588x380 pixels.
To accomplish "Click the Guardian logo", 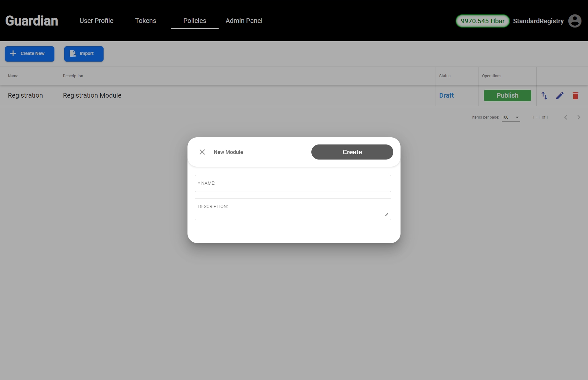I will pos(32,21).
